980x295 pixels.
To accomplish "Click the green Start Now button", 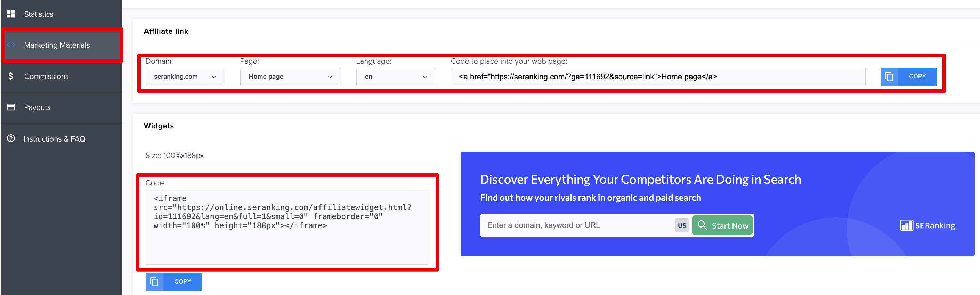I will tap(722, 225).
